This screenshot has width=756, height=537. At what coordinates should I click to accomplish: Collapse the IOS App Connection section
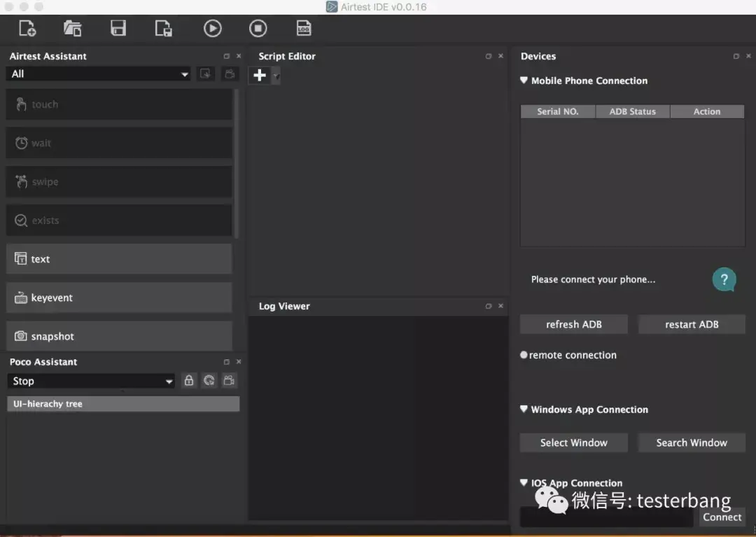[524, 482]
